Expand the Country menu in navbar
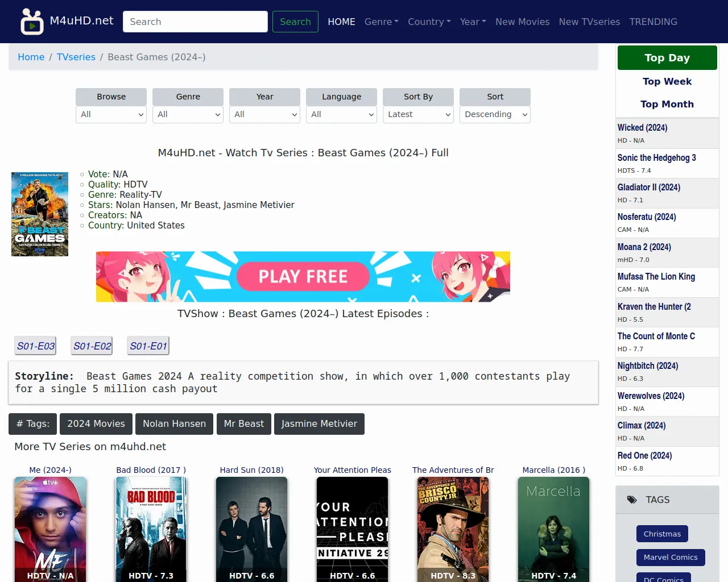 [429, 22]
